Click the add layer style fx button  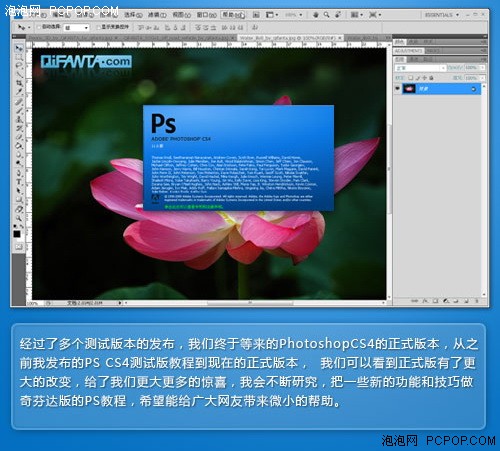pyautogui.click(x=425, y=301)
